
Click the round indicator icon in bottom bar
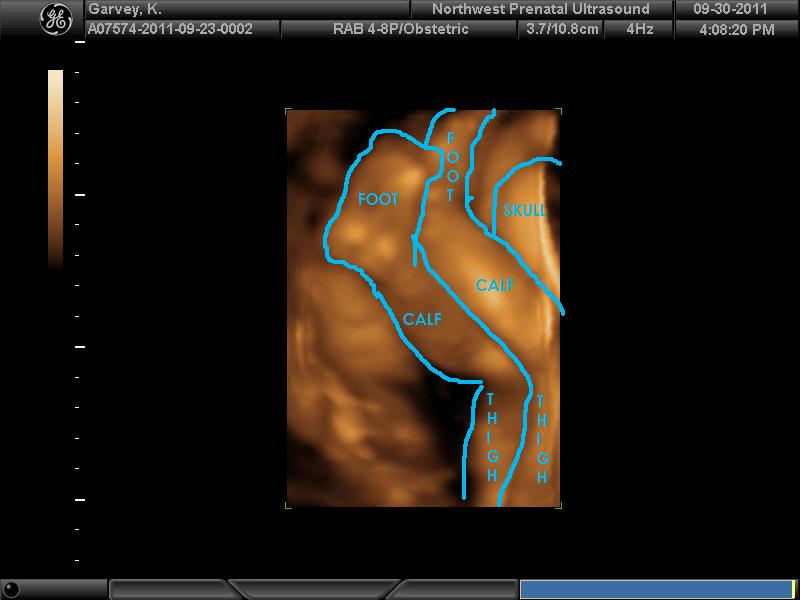[11, 590]
